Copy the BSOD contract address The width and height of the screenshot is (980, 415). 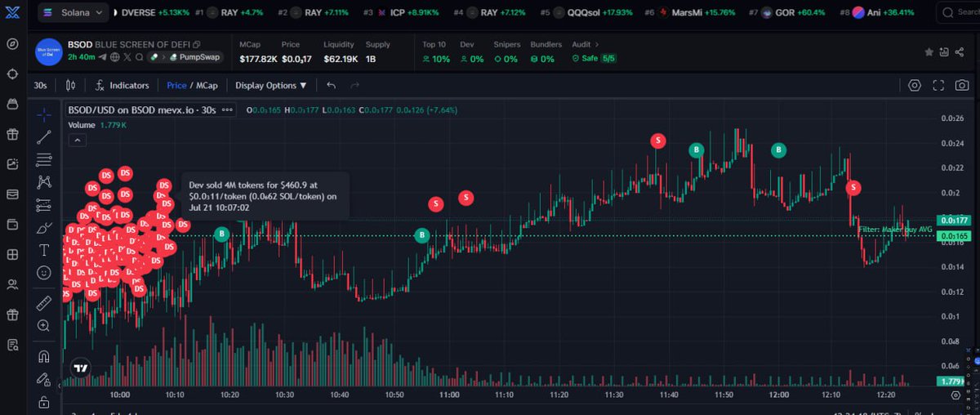tap(196, 44)
